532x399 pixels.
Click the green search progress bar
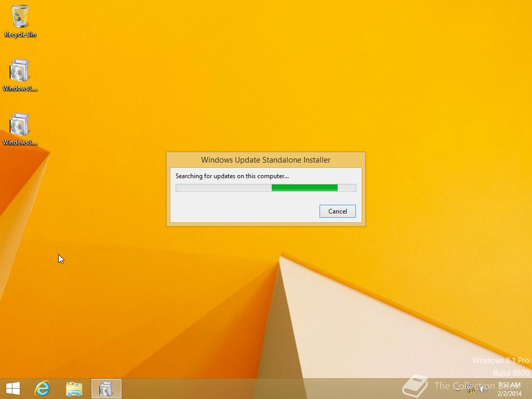(265, 188)
